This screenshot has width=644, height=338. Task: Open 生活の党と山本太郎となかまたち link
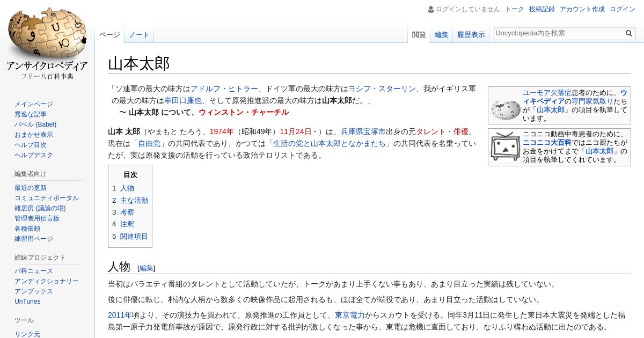tap(330, 143)
